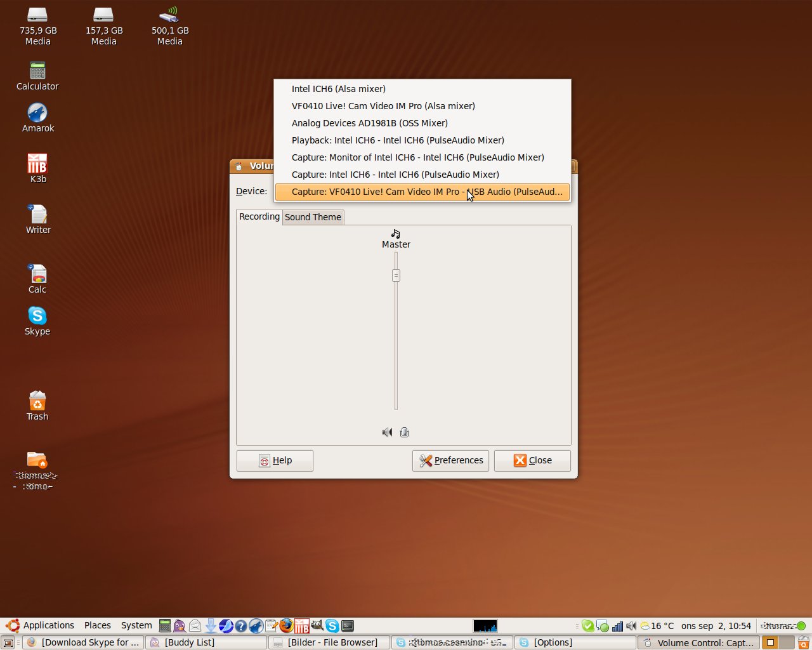Click the user switcher green status indicator
Screen dimensions: 812x650
pyautogui.click(x=801, y=626)
